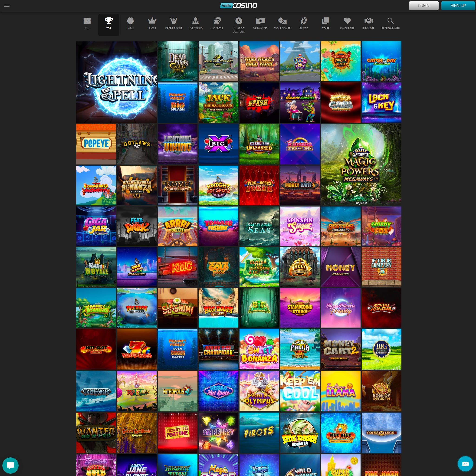Image resolution: width=476 pixels, height=476 pixels.
Task: Open the Sweet Bonanza game thumbnail
Action: click(259, 349)
